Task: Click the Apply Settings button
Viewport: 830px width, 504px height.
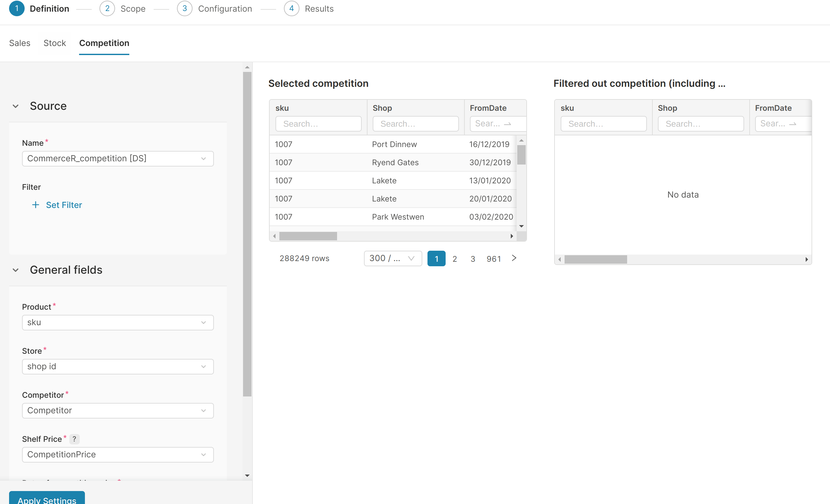Action: point(47,499)
